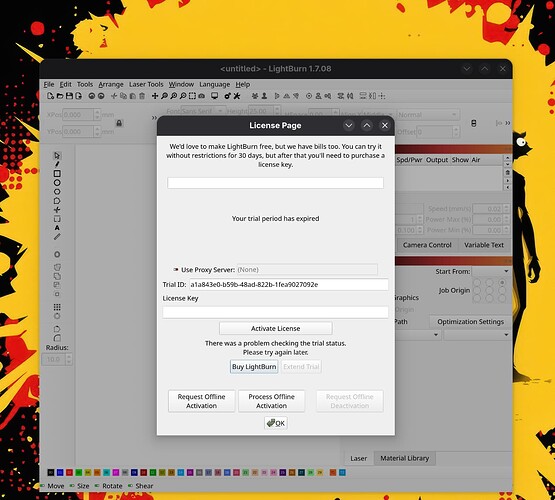Viewport: 555px width, 500px height.
Task: Select the arrow Select tool in left toolbar
Action: pos(57,156)
